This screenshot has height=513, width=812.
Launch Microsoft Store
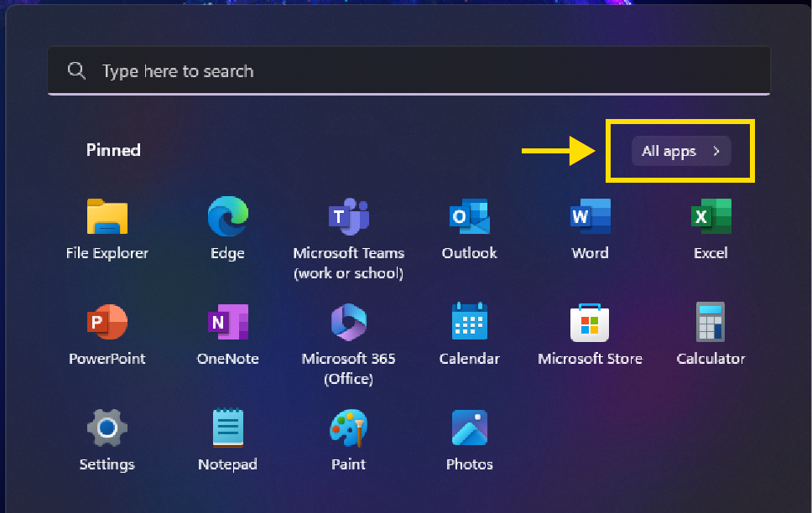(590, 323)
